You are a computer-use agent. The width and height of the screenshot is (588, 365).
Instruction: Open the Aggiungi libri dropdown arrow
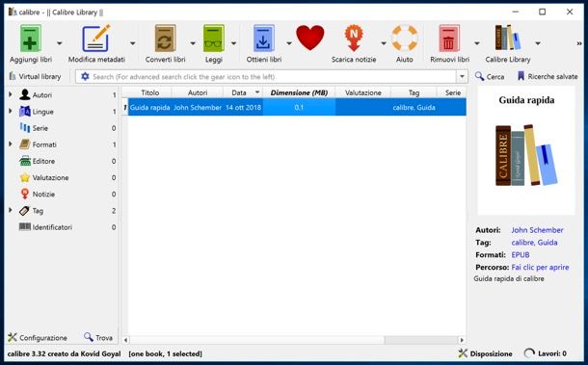(59, 43)
